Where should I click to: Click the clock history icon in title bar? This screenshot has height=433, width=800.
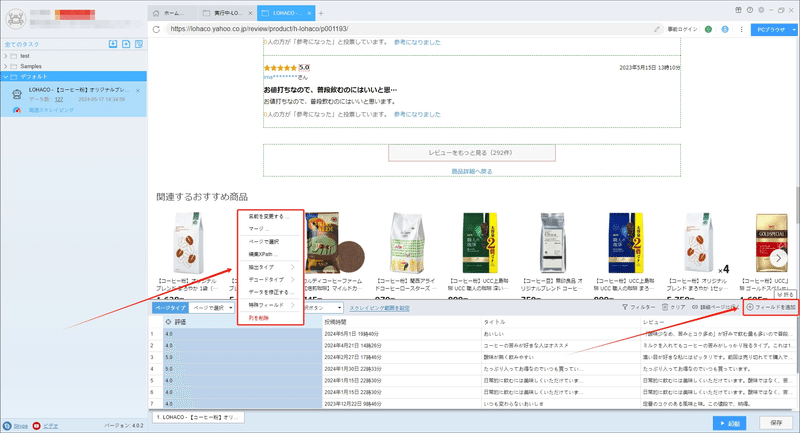coord(749,10)
